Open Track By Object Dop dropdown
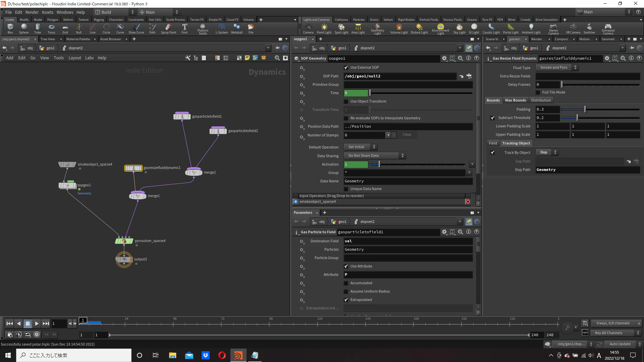This screenshot has height=362, width=644. [x=547, y=153]
